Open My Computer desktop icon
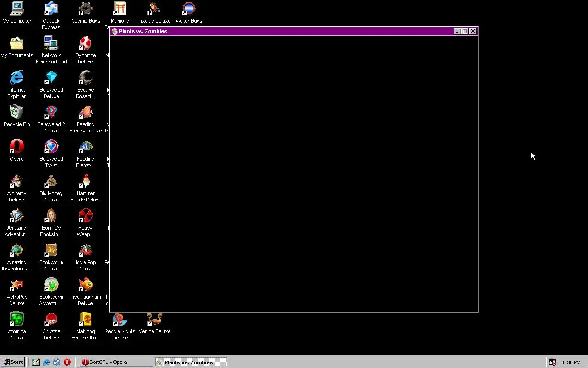Image resolution: width=588 pixels, height=368 pixels. coord(17,12)
